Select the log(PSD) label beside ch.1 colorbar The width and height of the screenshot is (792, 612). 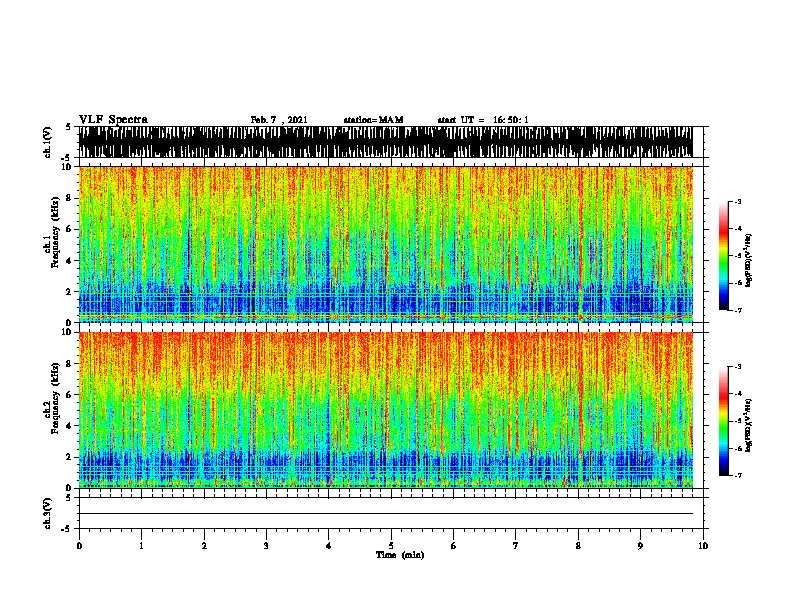point(748,261)
